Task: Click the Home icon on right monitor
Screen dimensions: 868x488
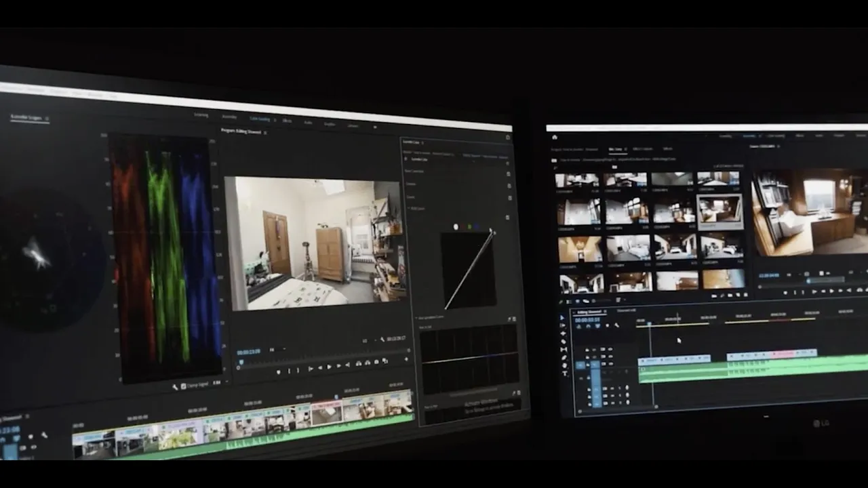Action: tap(555, 137)
